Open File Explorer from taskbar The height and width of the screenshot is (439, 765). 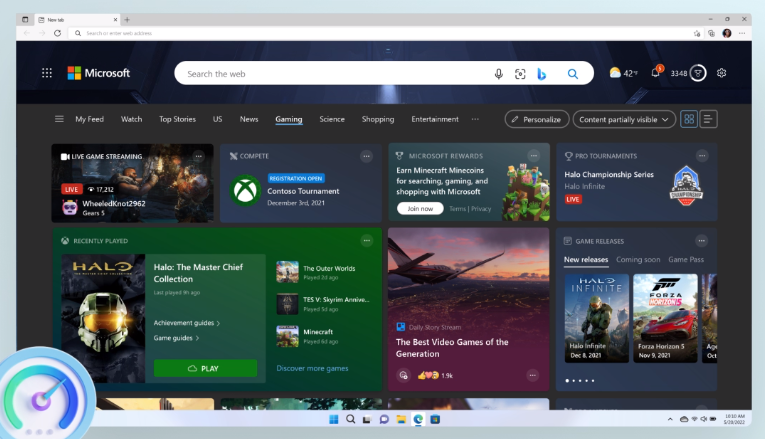(x=401, y=419)
